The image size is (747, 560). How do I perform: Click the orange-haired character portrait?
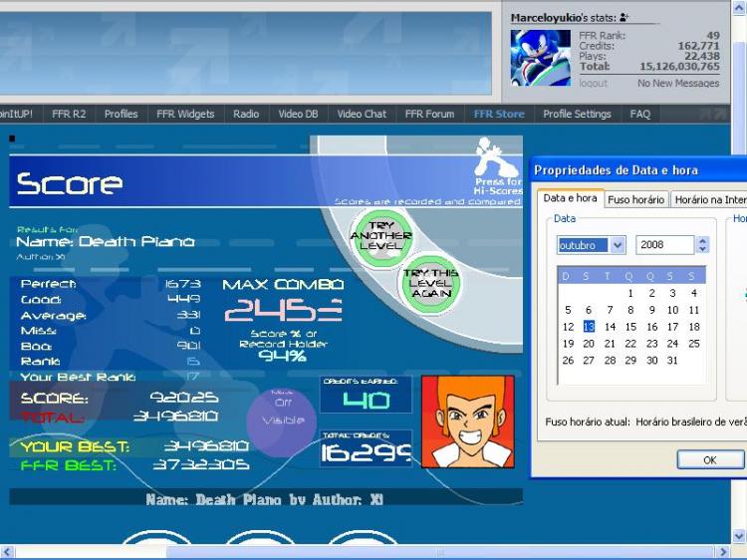468,421
